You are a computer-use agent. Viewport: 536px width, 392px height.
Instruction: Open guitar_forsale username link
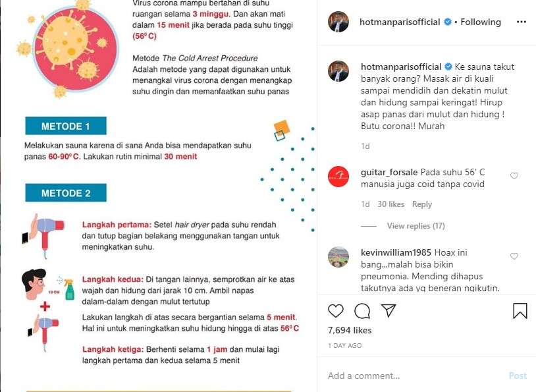pyautogui.click(x=389, y=172)
